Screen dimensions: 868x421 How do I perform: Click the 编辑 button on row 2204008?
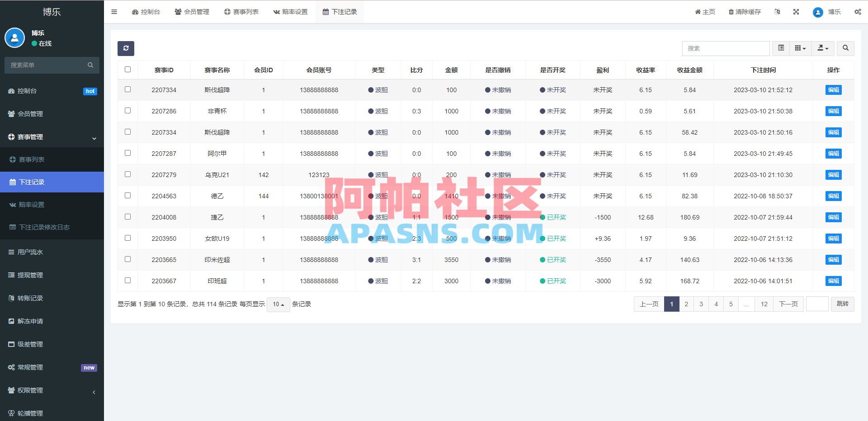click(x=833, y=217)
